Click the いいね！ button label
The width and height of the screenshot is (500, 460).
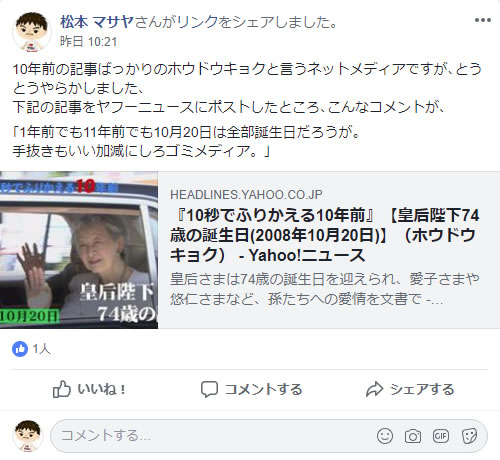[x=102, y=389]
